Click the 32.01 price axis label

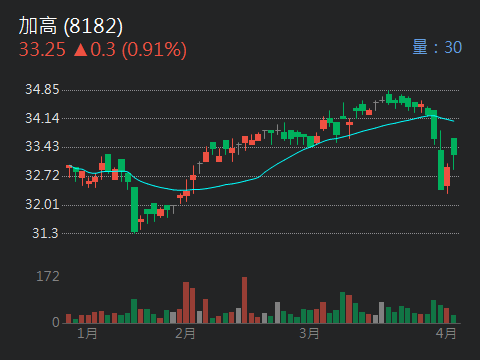click(42, 204)
